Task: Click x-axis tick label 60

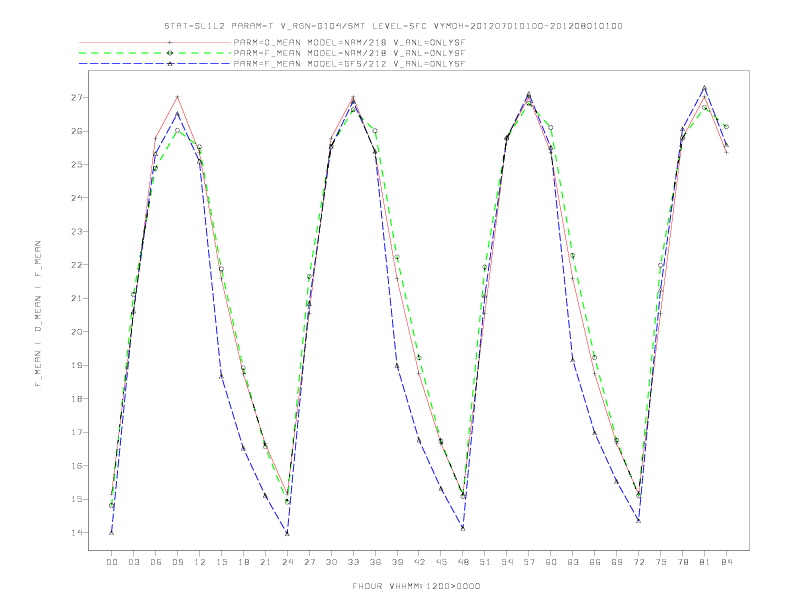Action: (551, 562)
